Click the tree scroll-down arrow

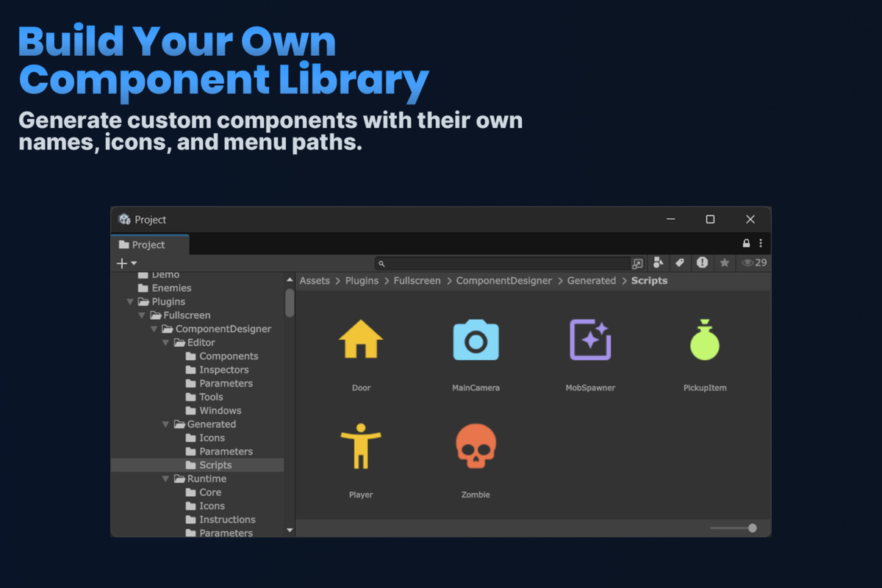pos(290,530)
